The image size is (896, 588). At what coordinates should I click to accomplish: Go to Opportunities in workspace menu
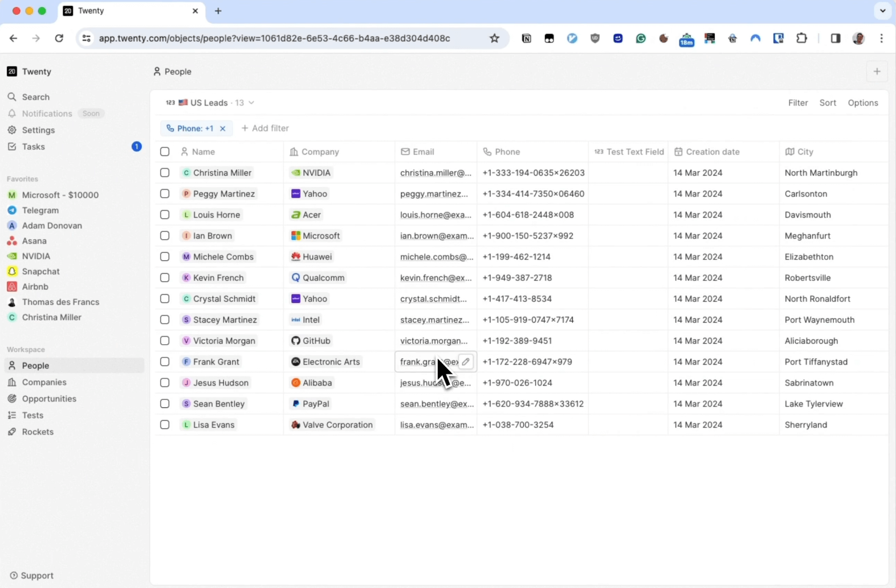pyautogui.click(x=74, y=399)
